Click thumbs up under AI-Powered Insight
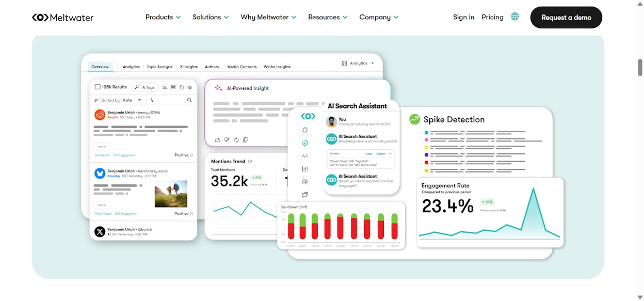This screenshot has height=301, width=644. tap(218, 140)
